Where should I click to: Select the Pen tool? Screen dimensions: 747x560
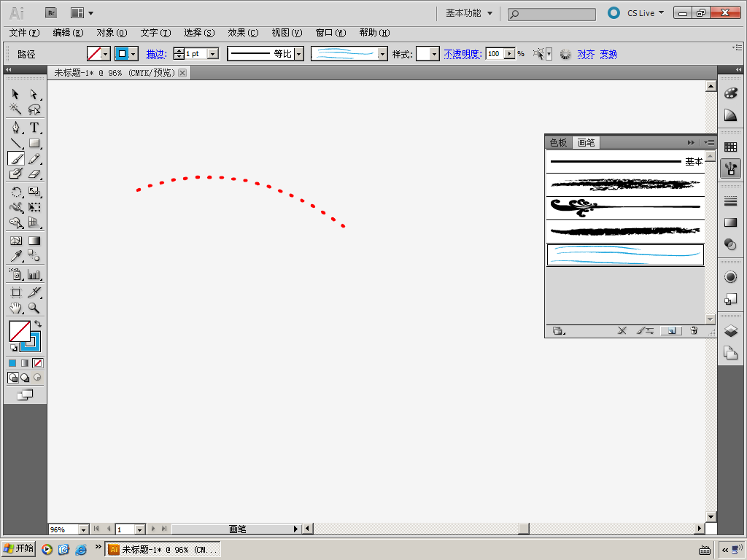15,127
